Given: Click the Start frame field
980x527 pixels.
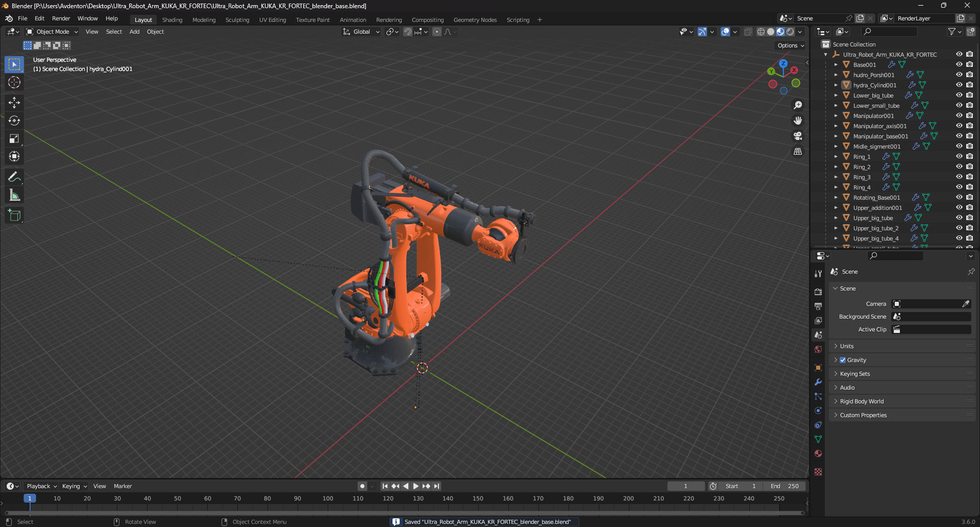Looking at the screenshot, I should point(741,486).
